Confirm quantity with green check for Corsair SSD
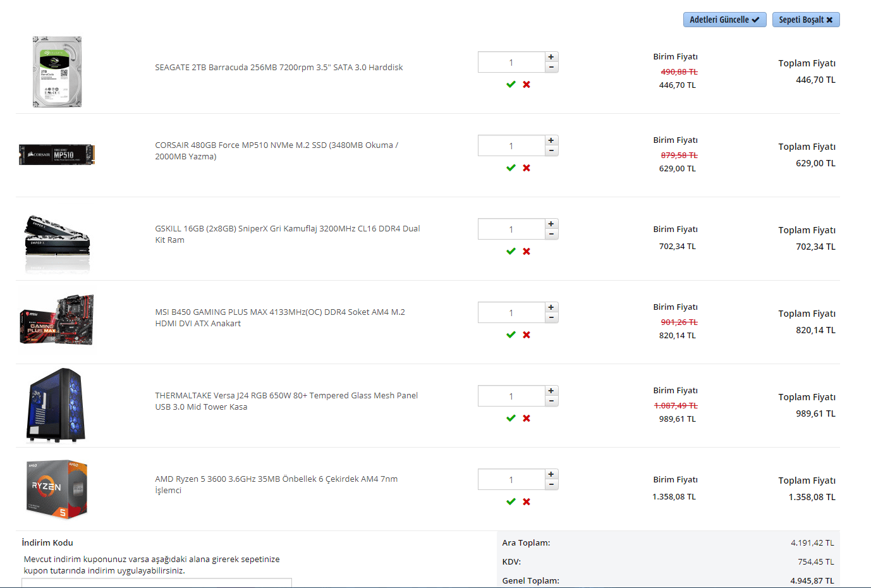This screenshot has height=588, width=871. pos(511,168)
